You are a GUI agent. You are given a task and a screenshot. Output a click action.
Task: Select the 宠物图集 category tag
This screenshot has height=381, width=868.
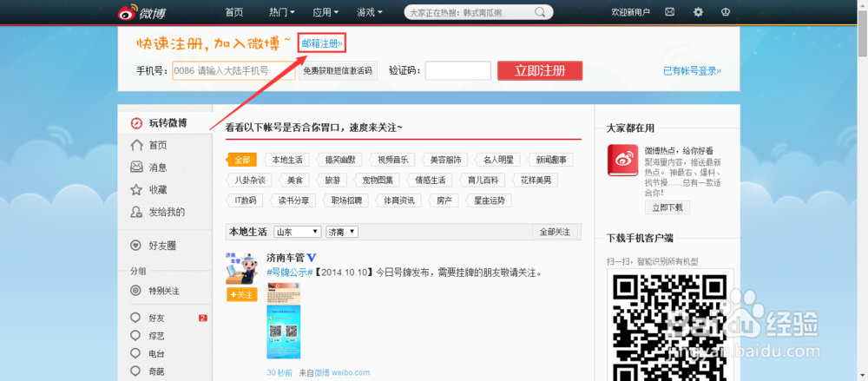point(377,180)
